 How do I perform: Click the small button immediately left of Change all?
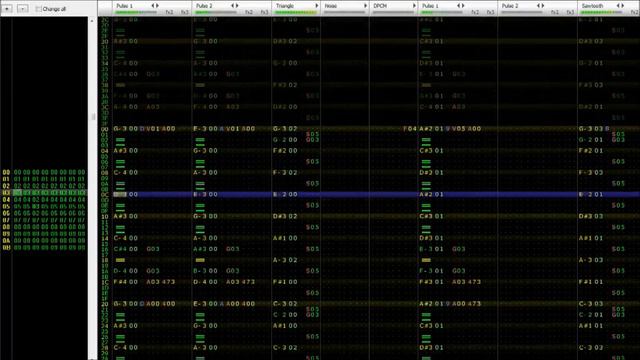(23, 8)
